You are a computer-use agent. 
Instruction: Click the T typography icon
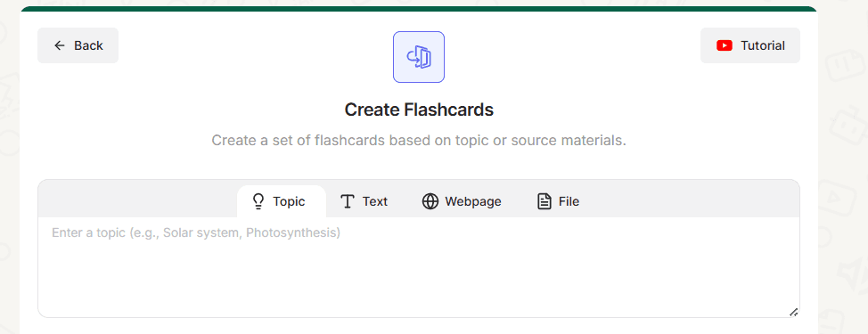point(347,201)
